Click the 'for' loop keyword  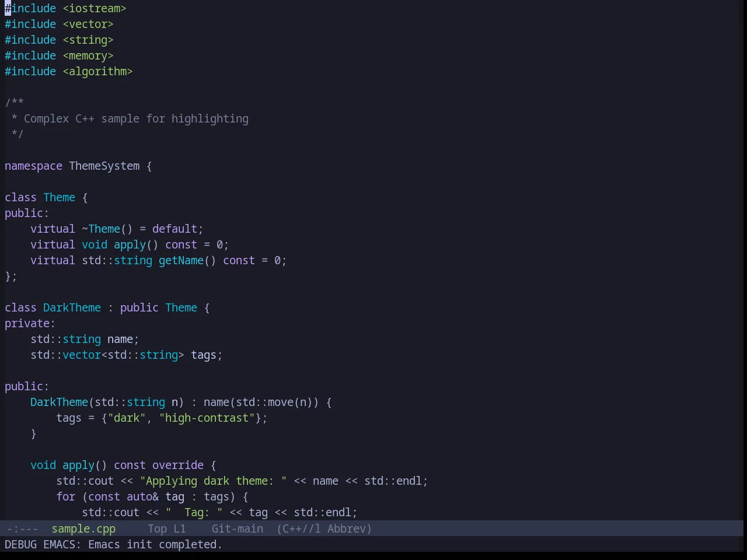coord(66,496)
